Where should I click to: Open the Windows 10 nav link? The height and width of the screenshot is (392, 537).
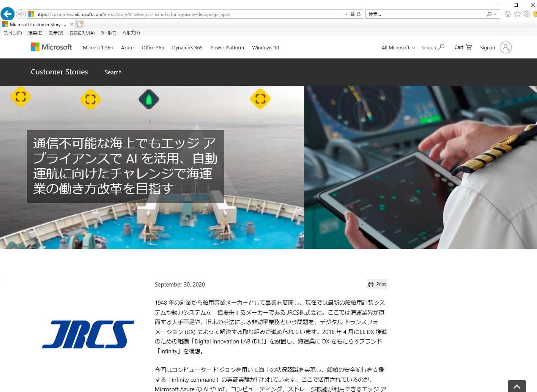[265, 47]
